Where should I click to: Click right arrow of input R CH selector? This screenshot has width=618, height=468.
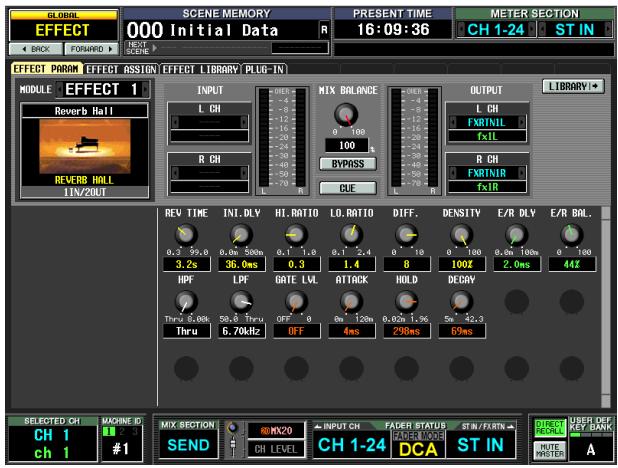coord(244,173)
